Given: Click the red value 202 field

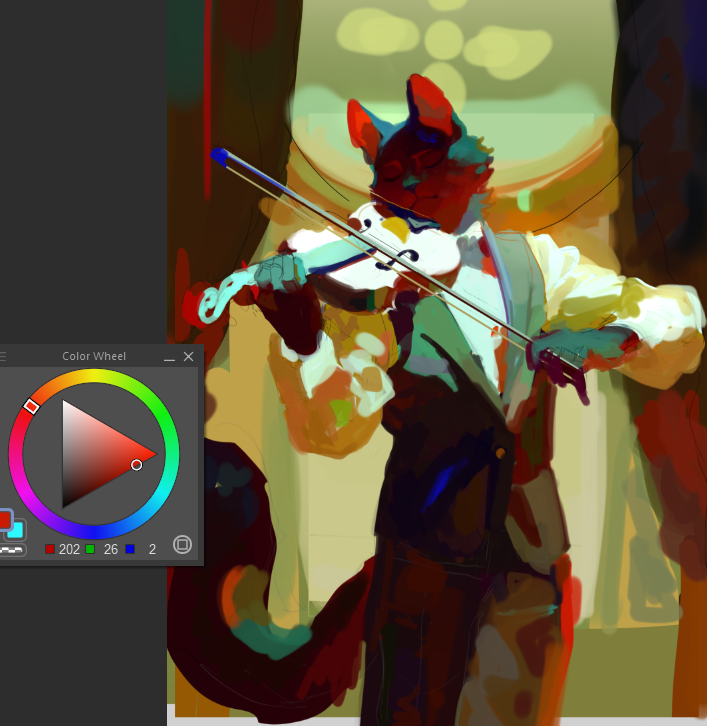Looking at the screenshot, I should coord(69,549).
